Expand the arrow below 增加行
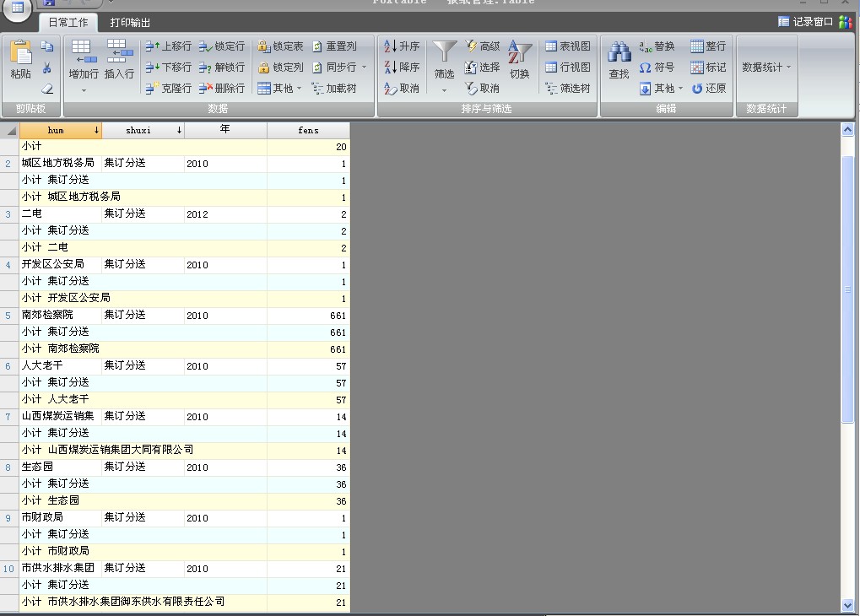The height and width of the screenshot is (616, 860). [x=84, y=90]
